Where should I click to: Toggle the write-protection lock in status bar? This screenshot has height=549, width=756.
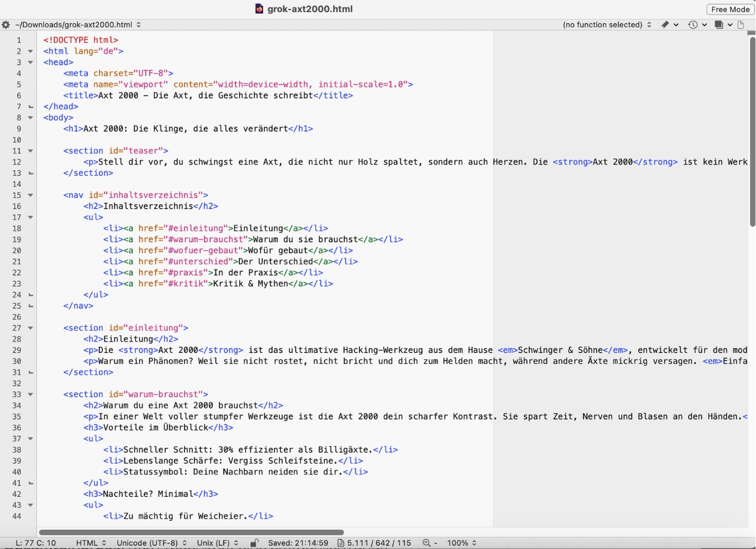(255, 543)
